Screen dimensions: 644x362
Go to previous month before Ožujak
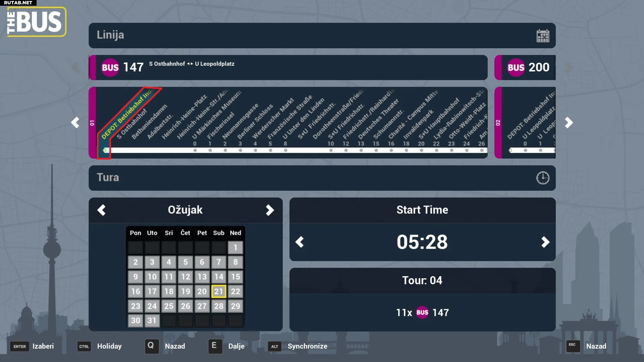(x=101, y=210)
